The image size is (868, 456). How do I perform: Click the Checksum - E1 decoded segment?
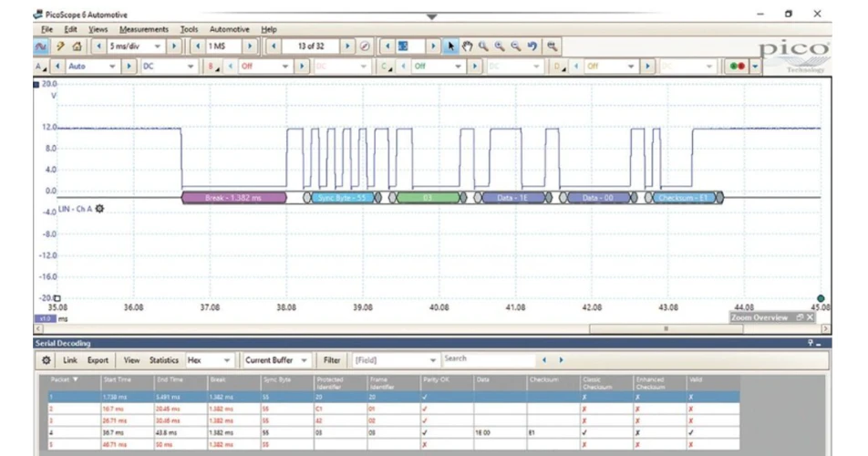click(x=684, y=198)
